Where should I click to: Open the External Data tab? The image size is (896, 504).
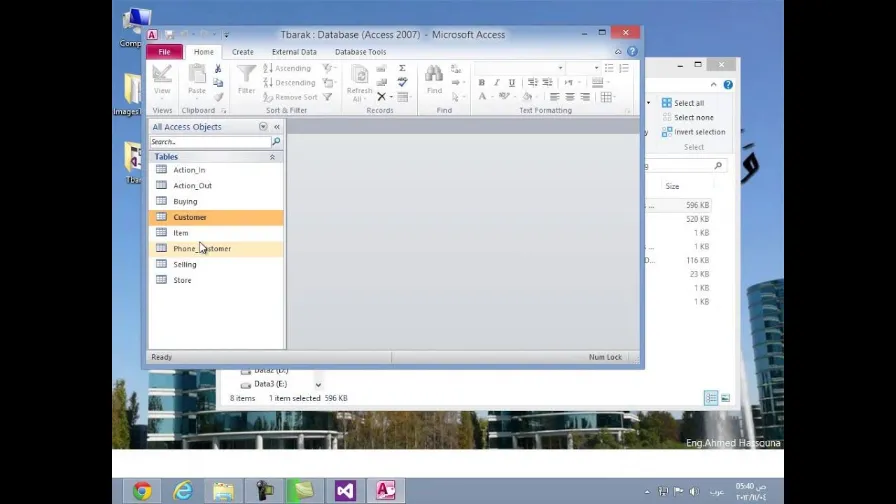(294, 51)
